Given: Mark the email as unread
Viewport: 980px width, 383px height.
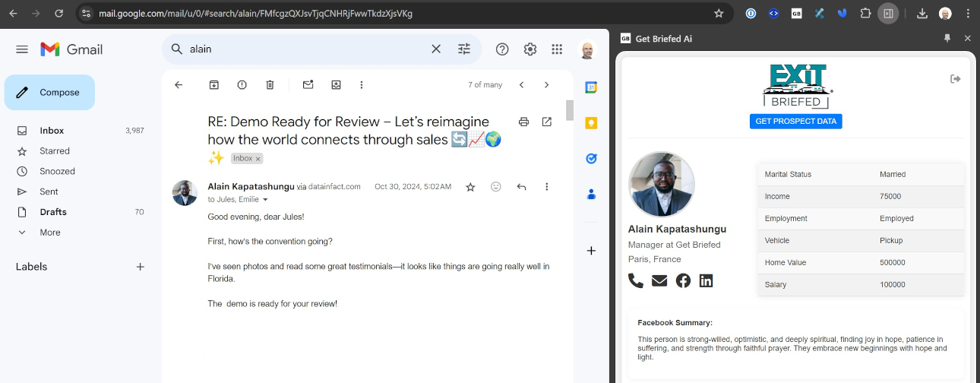Looking at the screenshot, I should point(308,85).
